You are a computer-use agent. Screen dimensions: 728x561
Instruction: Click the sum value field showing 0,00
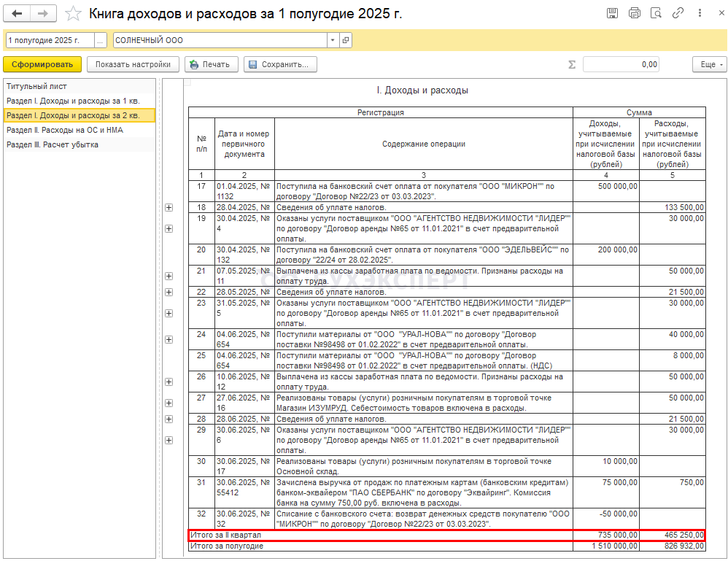coord(621,64)
